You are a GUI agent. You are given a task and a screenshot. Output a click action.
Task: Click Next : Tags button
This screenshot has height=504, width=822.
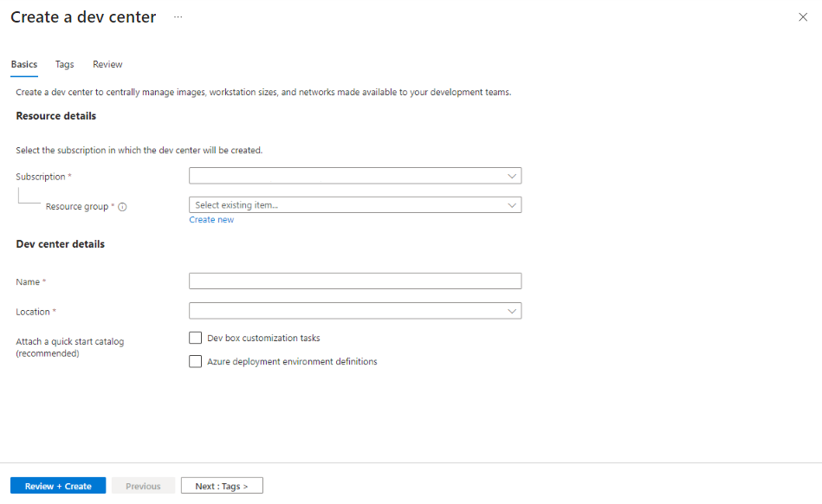point(222,486)
